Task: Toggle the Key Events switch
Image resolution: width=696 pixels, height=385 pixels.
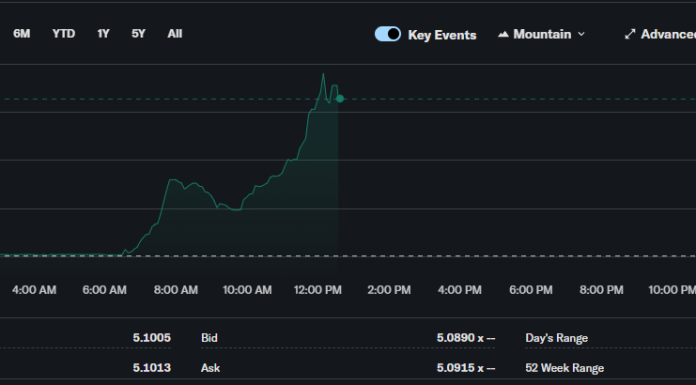Action: pos(388,34)
